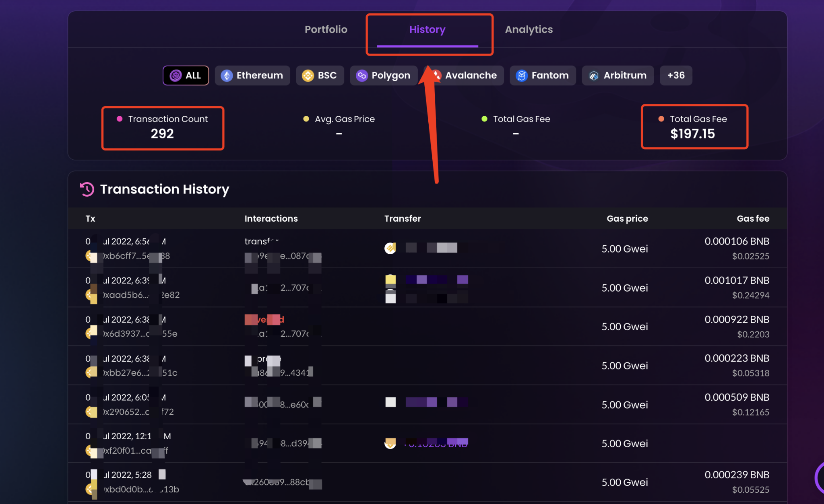Click the ALL filter logo icon
The width and height of the screenshot is (824, 504).
pos(176,76)
